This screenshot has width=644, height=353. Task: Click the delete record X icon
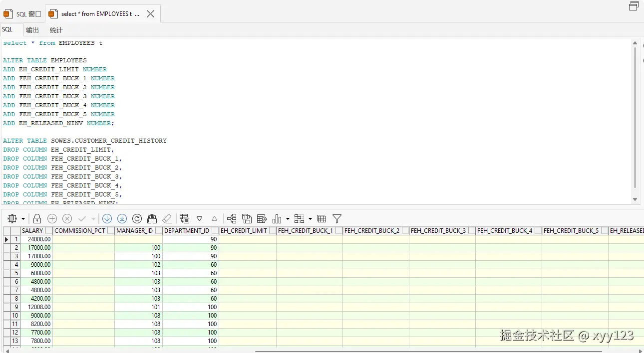point(67,218)
